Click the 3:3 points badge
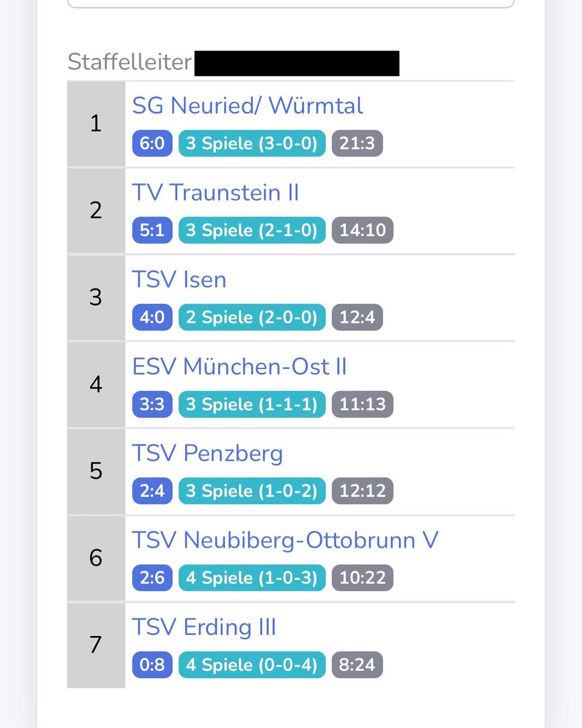The image size is (582, 728). pyautogui.click(x=152, y=404)
